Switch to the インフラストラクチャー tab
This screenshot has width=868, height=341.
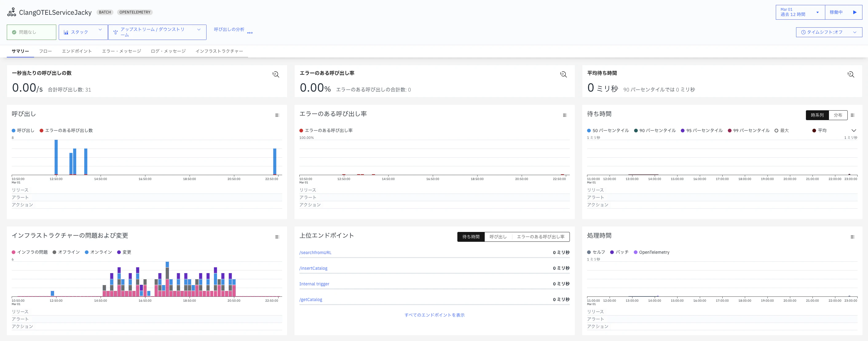tap(219, 51)
